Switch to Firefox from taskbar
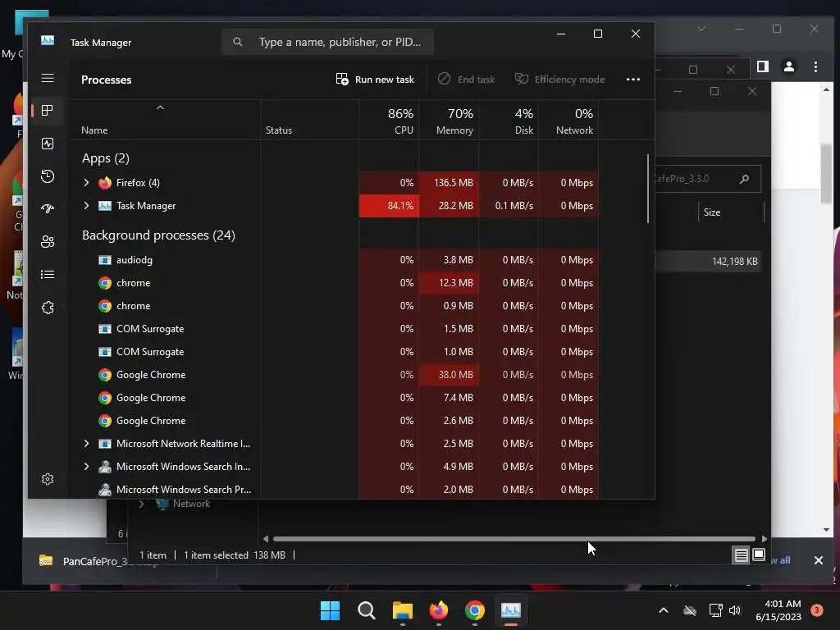The image size is (840, 630). coord(439,610)
